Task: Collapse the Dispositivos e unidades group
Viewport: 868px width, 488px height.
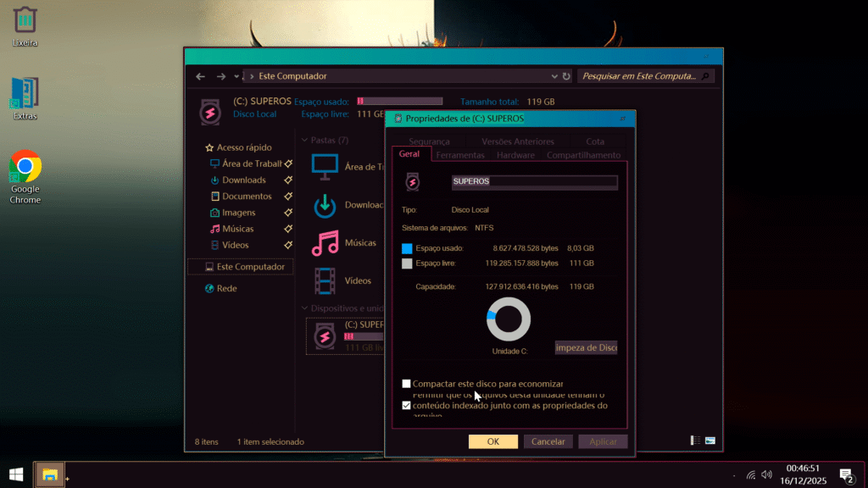Action: [304, 308]
